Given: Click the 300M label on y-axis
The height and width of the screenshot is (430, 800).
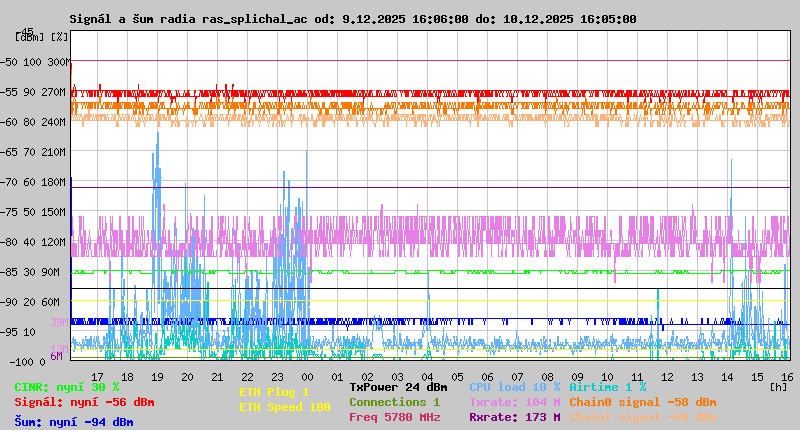Looking at the screenshot, I should [x=57, y=62].
